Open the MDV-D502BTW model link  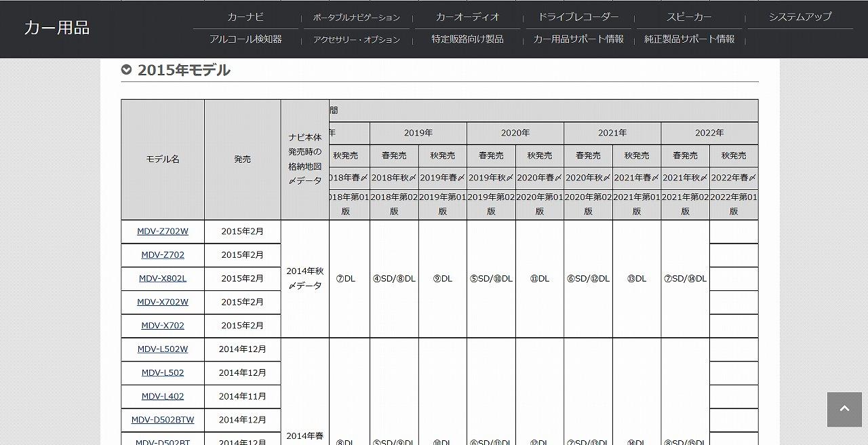pyautogui.click(x=163, y=420)
